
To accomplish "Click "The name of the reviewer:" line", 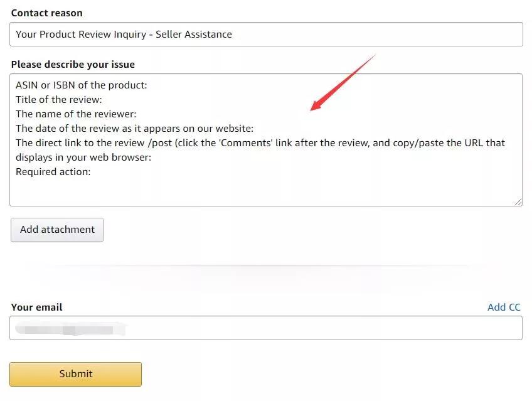I will pos(76,114).
